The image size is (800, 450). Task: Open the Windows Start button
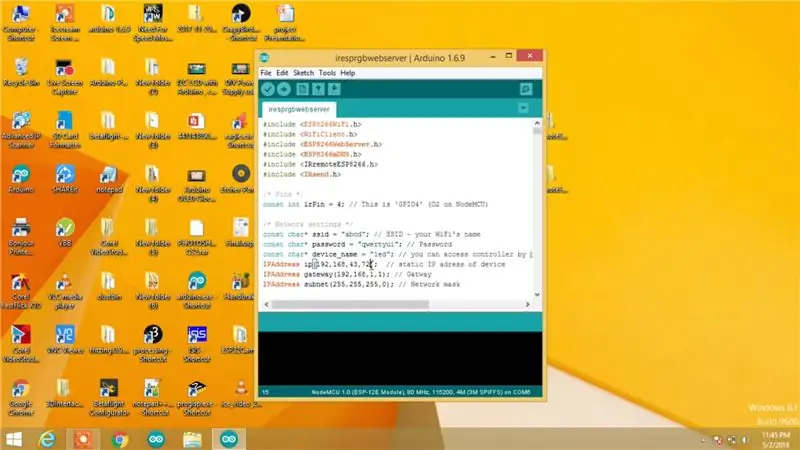coord(14,439)
